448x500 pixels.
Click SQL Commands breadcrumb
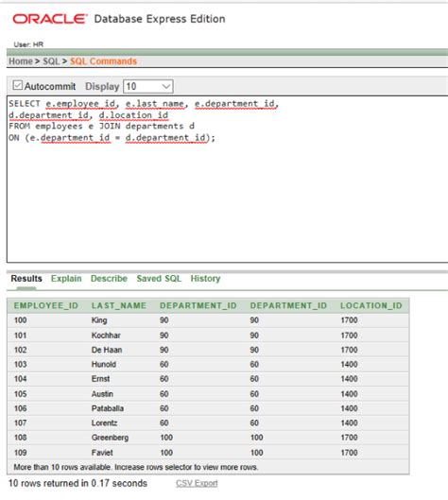pyautogui.click(x=103, y=61)
